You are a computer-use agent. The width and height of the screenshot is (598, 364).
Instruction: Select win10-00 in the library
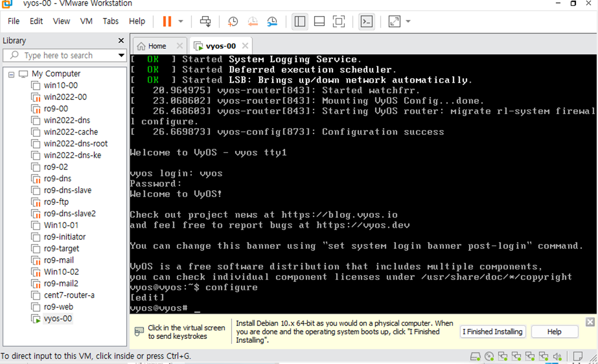61,85
